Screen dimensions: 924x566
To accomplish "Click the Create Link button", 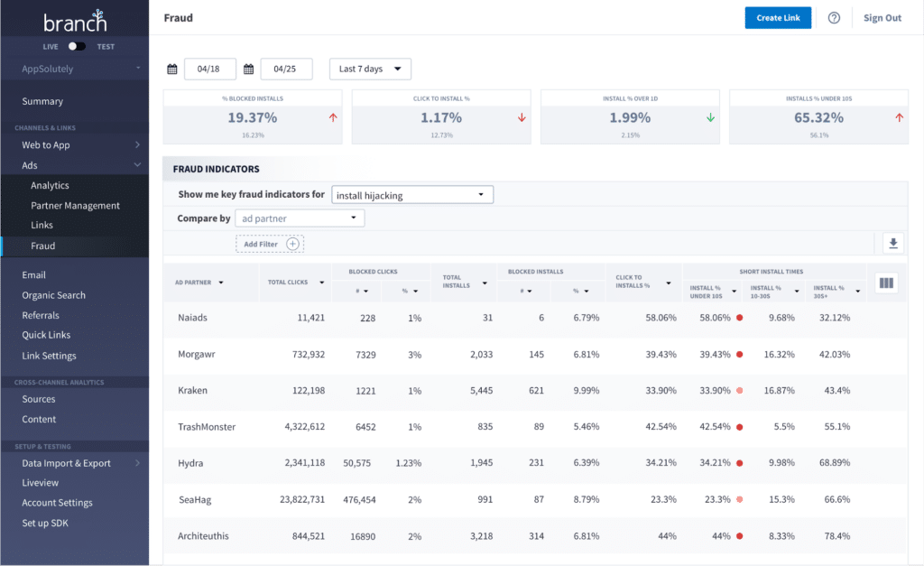I will click(778, 17).
